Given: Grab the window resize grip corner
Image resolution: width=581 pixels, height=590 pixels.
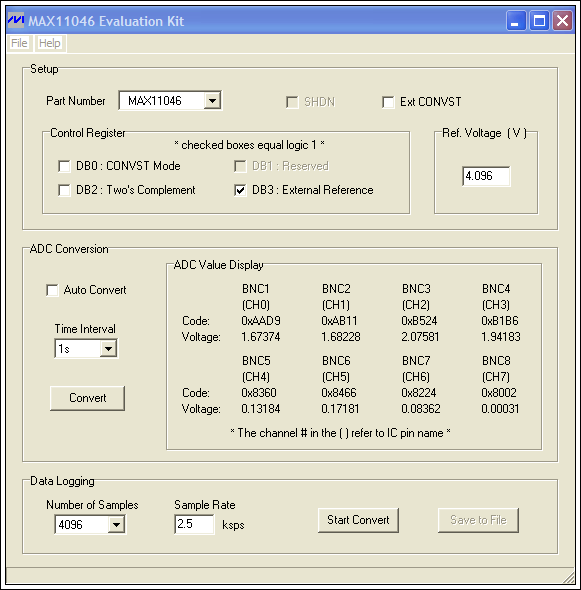Looking at the screenshot, I should 569,577.
